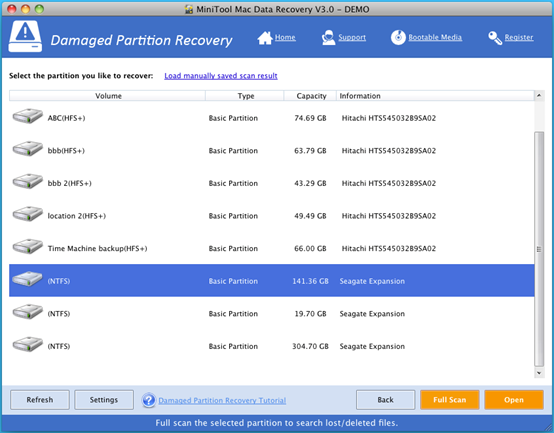Click Basic Partition in the bbb 2 row

[x=233, y=183]
